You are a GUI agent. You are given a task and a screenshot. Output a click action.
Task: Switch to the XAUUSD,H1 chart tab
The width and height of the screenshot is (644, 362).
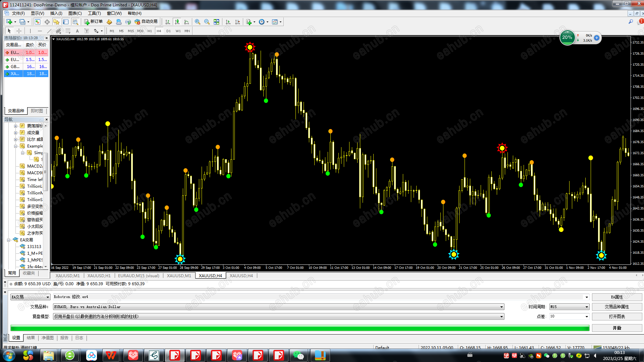[x=99, y=276]
